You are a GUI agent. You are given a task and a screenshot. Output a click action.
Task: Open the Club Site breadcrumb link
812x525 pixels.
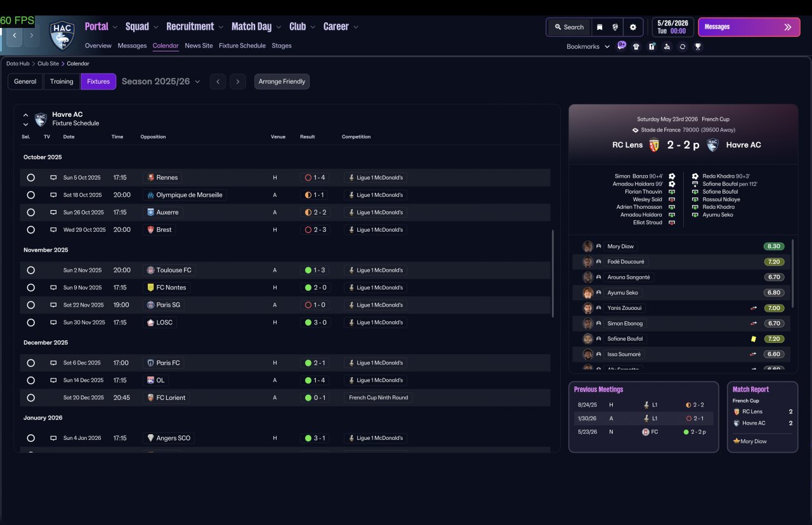[x=48, y=63]
